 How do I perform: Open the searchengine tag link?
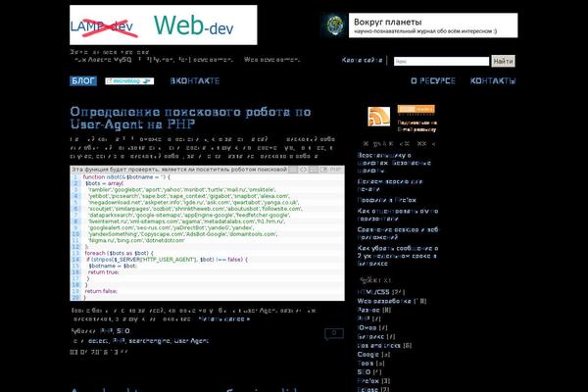149,341
